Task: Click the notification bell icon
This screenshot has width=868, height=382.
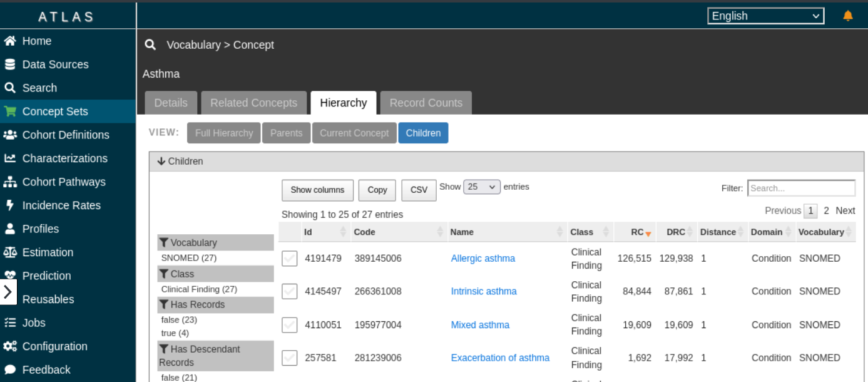Action: pos(848,16)
